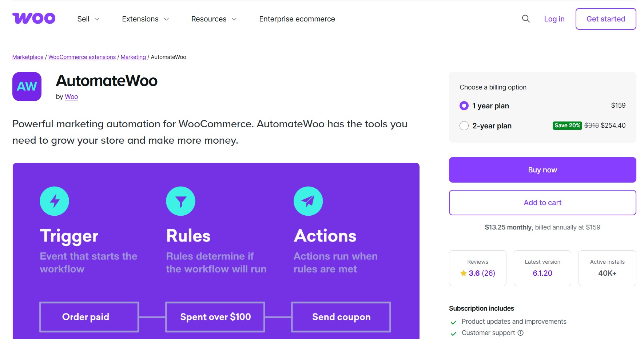
Task: Expand the Resources menu chevron
Action: tap(234, 19)
